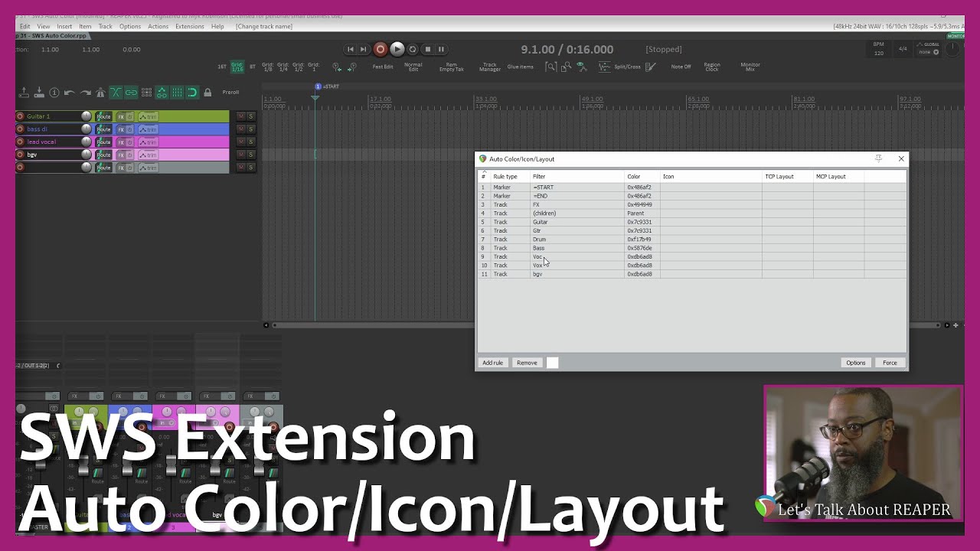The height and width of the screenshot is (551, 980).
Task: Open the Track menu
Action: click(106, 26)
